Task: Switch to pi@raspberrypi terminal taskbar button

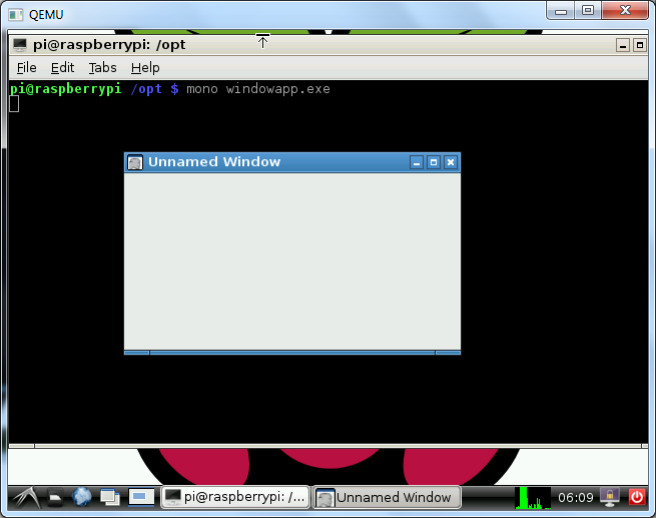Action: [235, 497]
